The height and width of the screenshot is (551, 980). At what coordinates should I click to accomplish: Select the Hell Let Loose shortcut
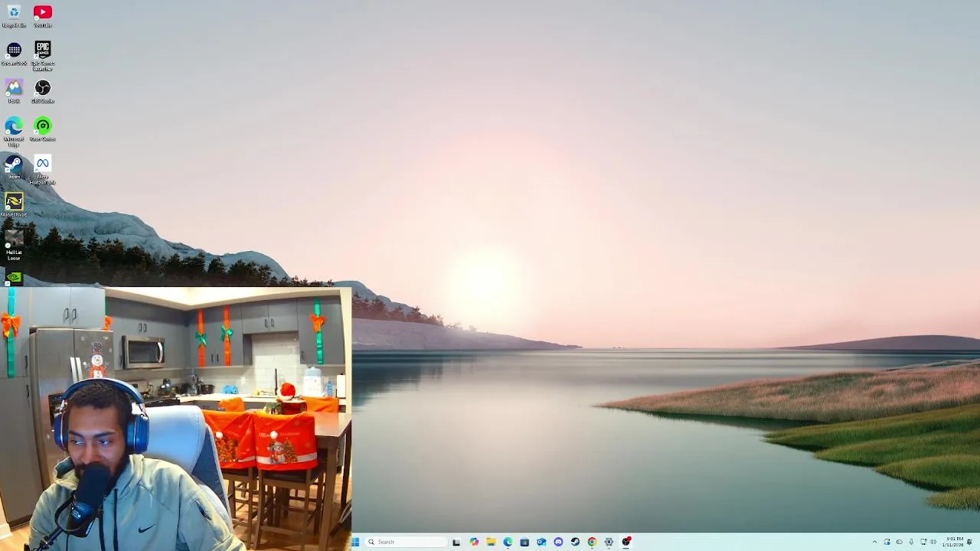[x=14, y=245]
